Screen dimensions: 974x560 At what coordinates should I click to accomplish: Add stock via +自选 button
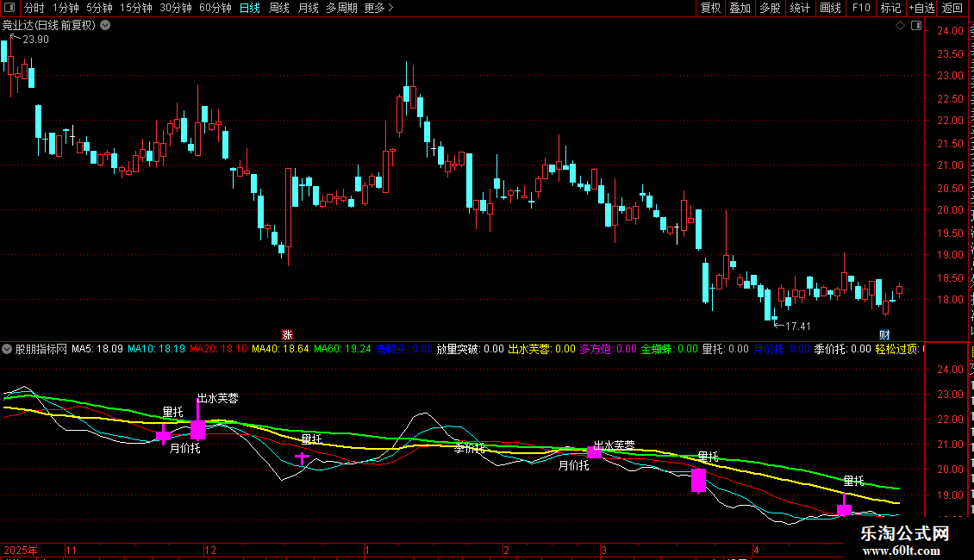921,8
